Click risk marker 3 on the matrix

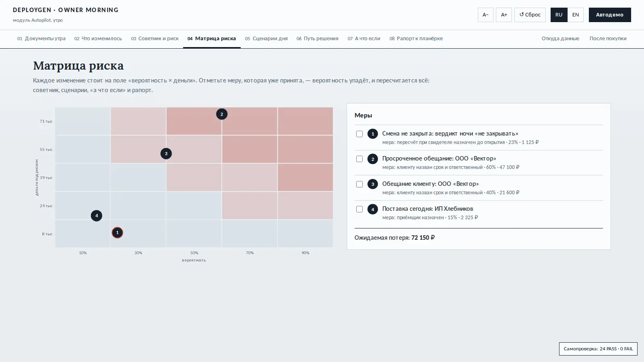166,154
